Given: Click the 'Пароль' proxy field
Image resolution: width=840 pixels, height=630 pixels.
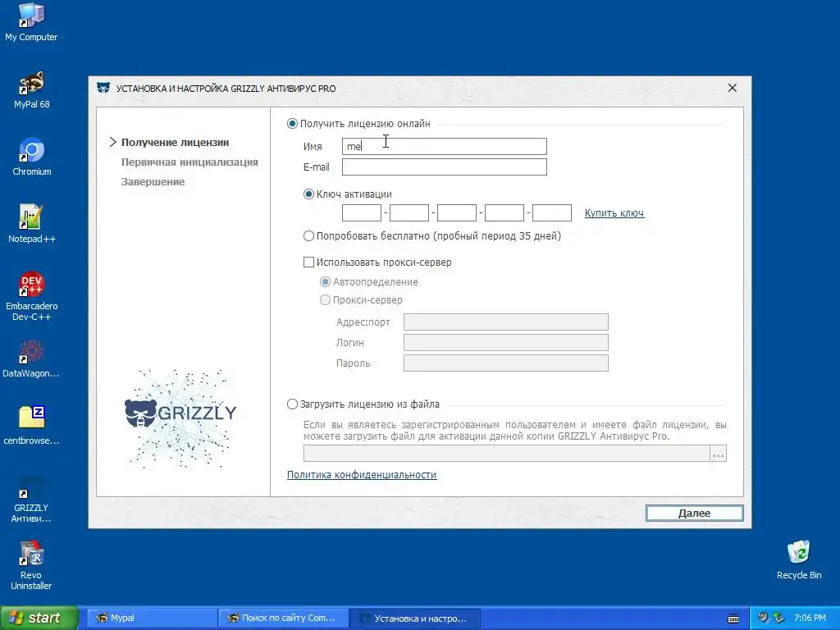Looking at the screenshot, I should click(x=505, y=363).
